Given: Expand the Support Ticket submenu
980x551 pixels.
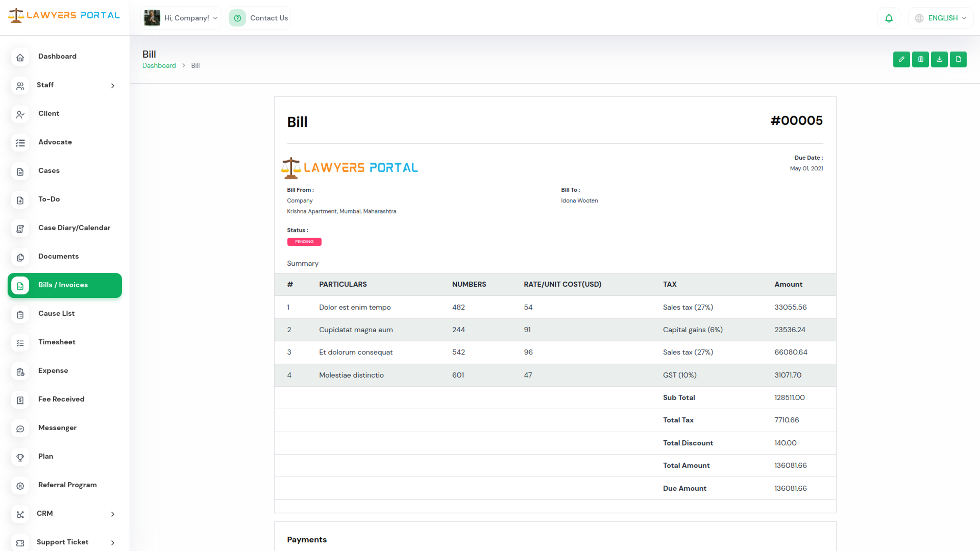Looking at the screenshot, I should pos(113,543).
